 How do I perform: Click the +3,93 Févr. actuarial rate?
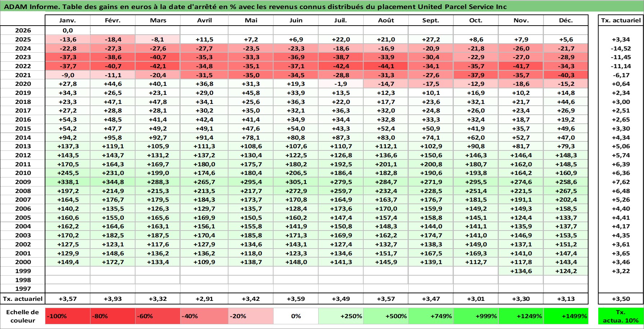click(113, 299)
